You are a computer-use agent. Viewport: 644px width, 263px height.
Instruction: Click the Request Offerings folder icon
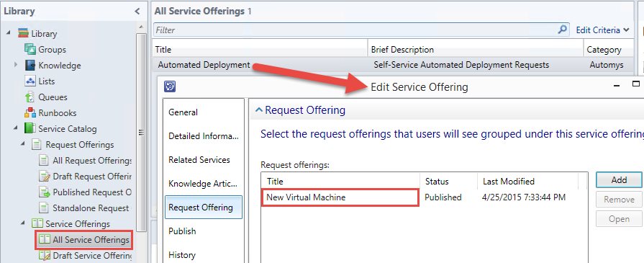[x=37, y=144]
